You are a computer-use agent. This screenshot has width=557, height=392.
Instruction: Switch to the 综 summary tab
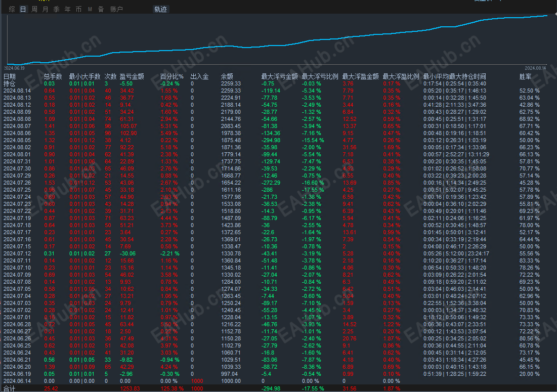coord(12,9)
